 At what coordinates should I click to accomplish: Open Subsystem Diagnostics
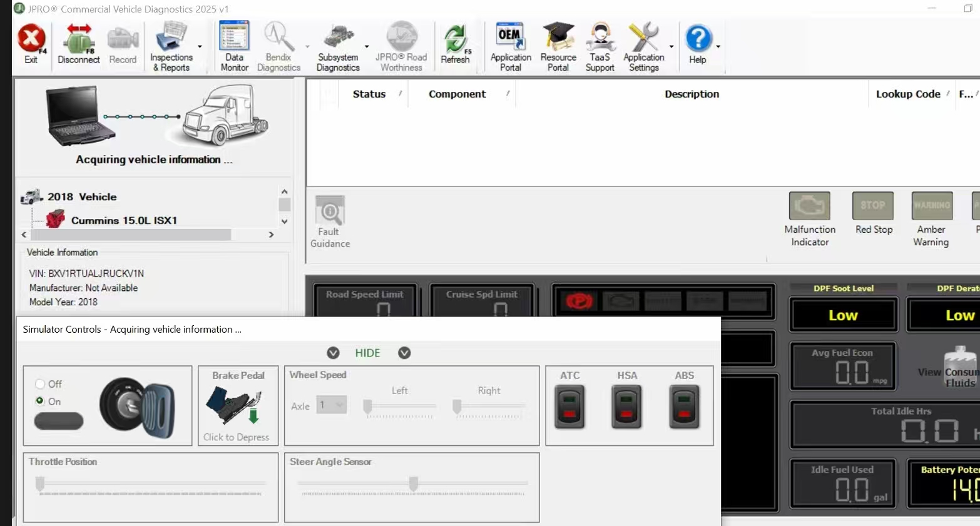(x=338, y=46)
